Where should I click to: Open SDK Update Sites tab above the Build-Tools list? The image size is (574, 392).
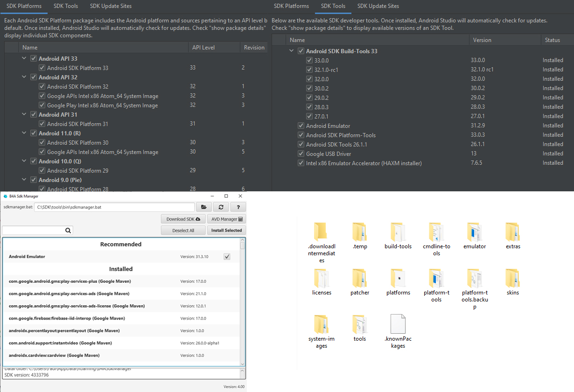(x=378, y=6)
